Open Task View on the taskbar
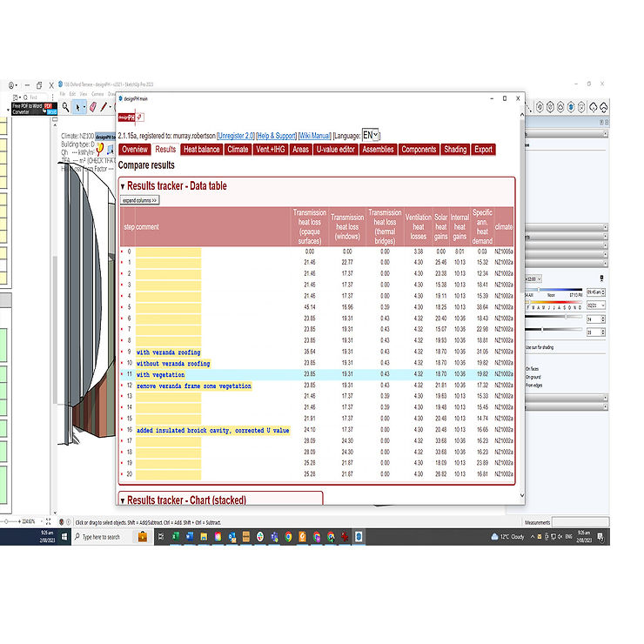Screen dimensions: 644x644 [161, 536]
